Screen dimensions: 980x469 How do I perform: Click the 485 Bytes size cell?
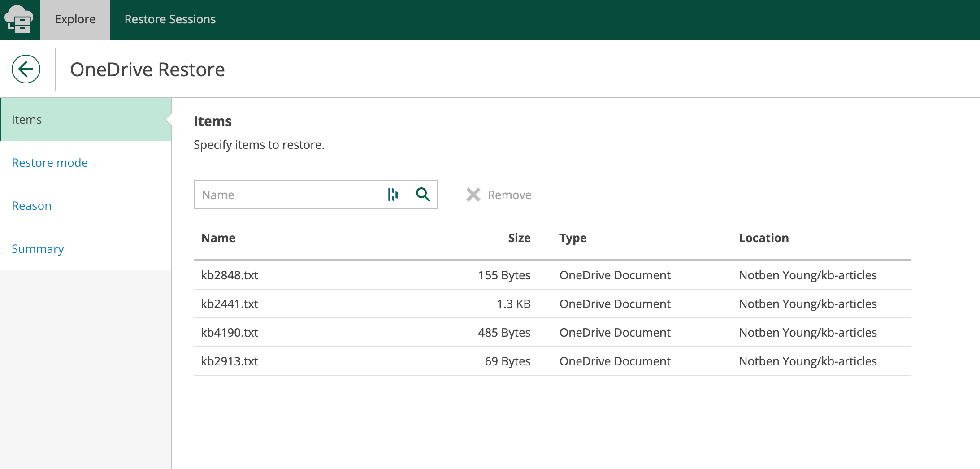pos(504,332)
